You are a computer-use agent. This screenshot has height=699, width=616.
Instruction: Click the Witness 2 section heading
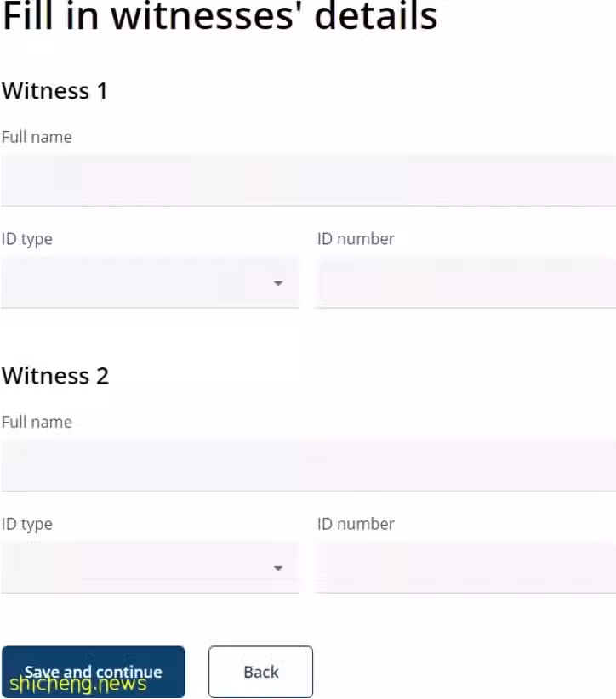tap(55, 376)
